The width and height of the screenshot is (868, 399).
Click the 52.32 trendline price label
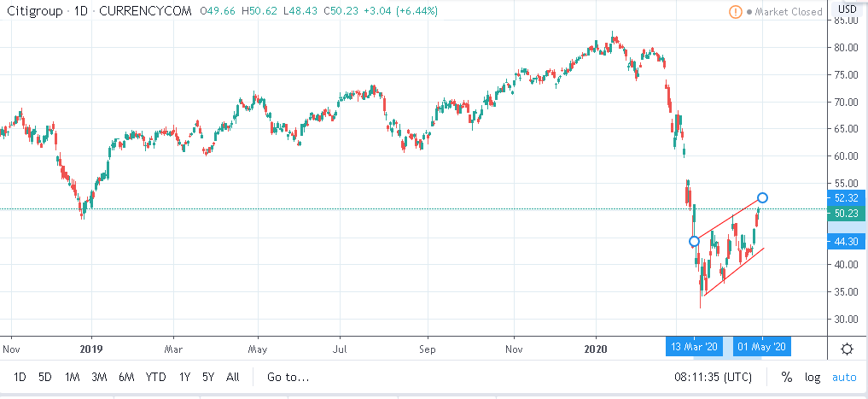pyautogui.click(x=847, y=198)
